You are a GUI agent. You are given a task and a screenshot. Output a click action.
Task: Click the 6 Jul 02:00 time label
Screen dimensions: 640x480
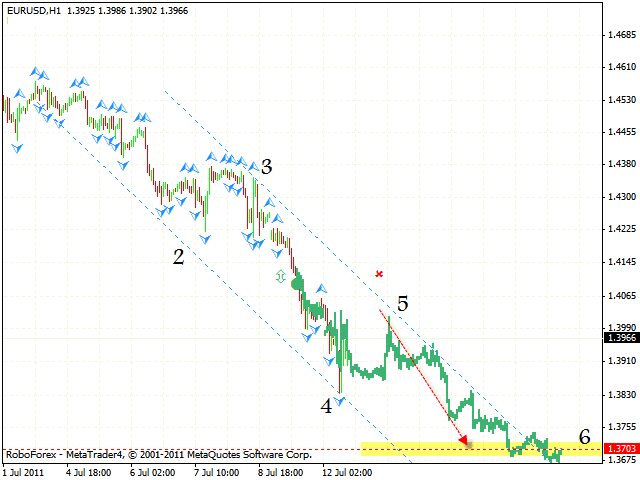point(153,473)
